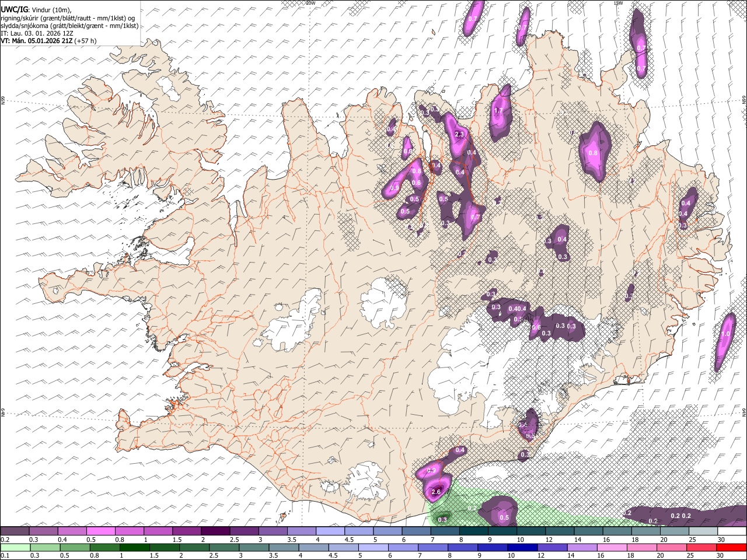Click the rigning/skúrir legend description line
The height and width of the screenshot is (560, 747).
(68, 17)
